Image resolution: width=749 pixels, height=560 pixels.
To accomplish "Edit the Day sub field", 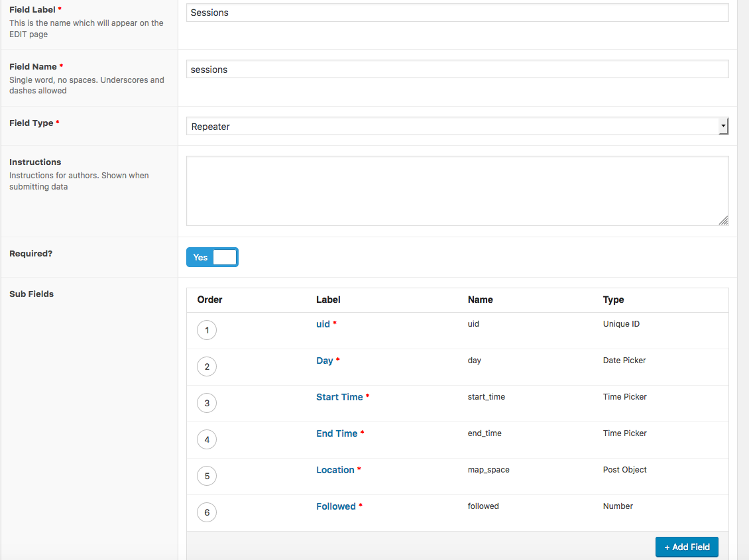I will (324, 360).
